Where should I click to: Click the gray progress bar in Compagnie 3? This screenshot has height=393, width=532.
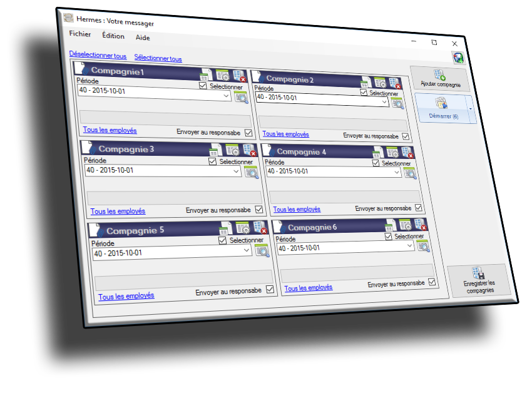pos(174,197)
